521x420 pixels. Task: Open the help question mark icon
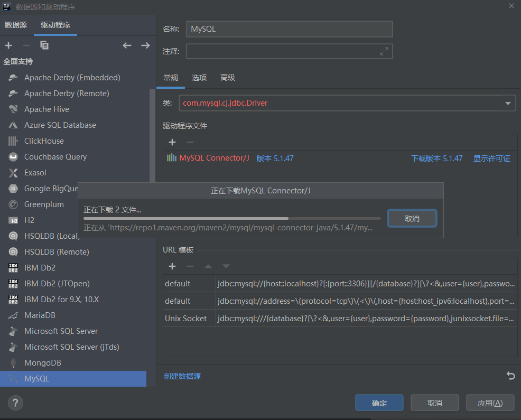[x=15, y=403]
